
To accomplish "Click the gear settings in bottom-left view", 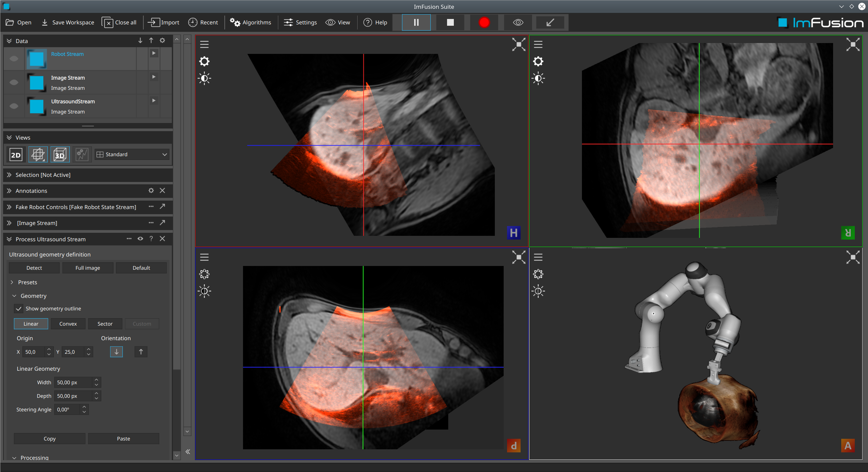I will click(204, 274).
